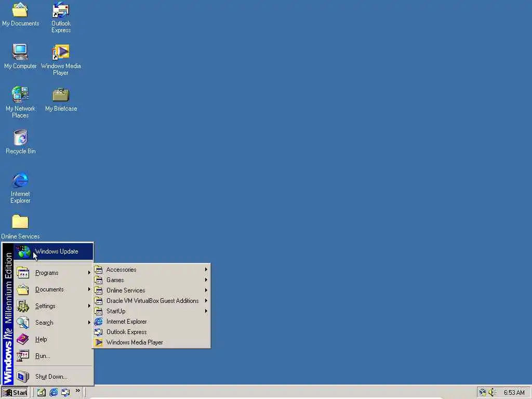Open the Settings entry in Start menu
532x399 pixels.
click(x=54, y=306)
